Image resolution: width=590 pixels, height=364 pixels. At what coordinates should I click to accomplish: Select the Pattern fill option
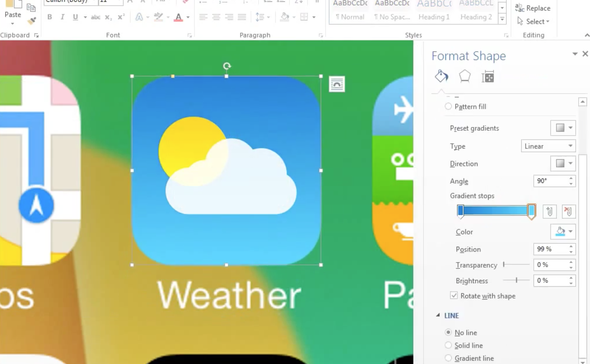(448, 106)
